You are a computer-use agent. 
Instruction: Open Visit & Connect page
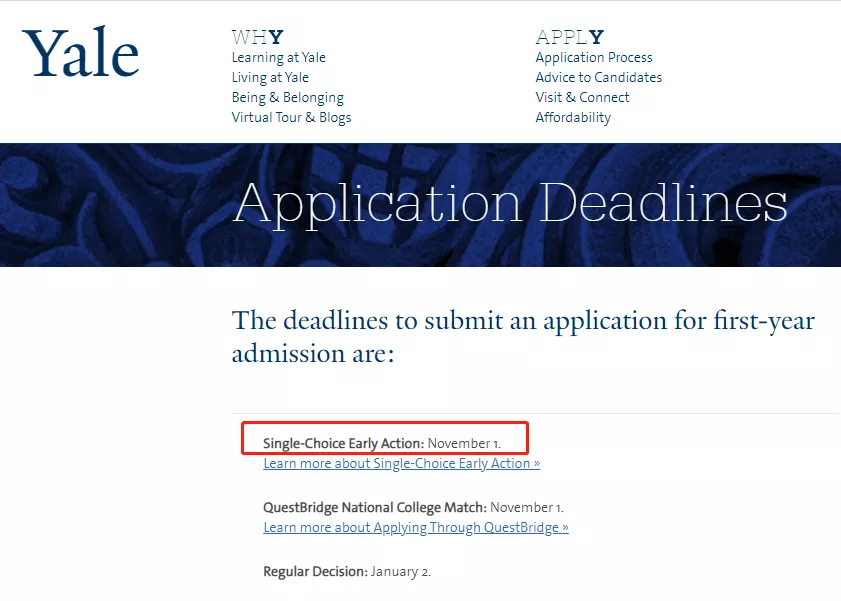pos(582,98)
